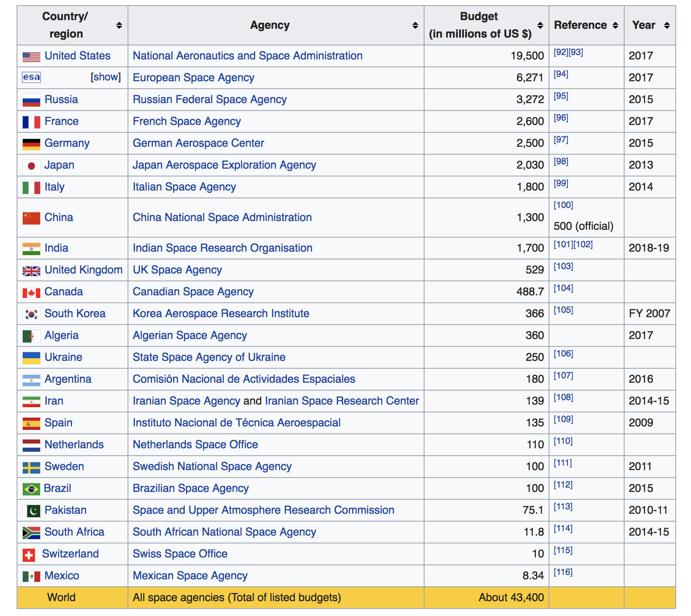The height and width of the screenshot is (616, 691).
Task: Sort table by Budget column
Action: pyautogui.click(x=540, y=25)
